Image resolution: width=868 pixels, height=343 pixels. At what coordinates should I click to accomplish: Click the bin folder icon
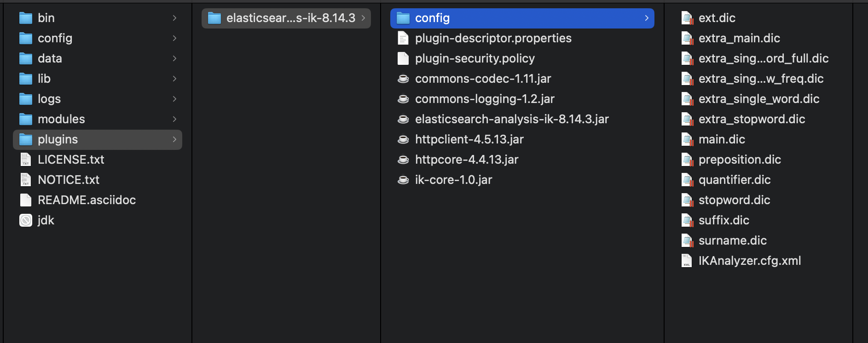click(26, 18)
